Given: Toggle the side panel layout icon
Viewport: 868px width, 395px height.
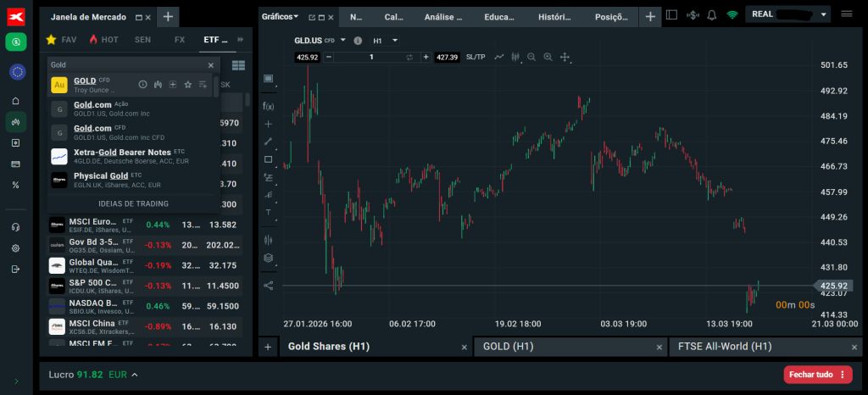Looking at the screenshot, I should (x=672, y=14).
